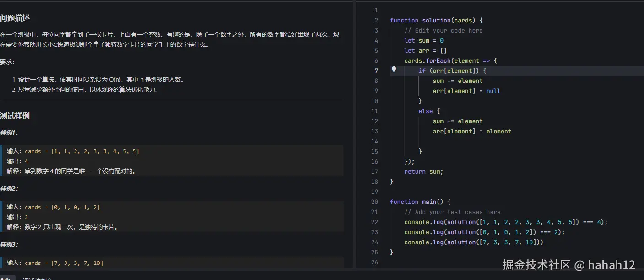Click the 样例1 input cards array text
Image resolution: width=644 pixels, height=280 pixels.
pyautogui.click(x=81, y=151)
